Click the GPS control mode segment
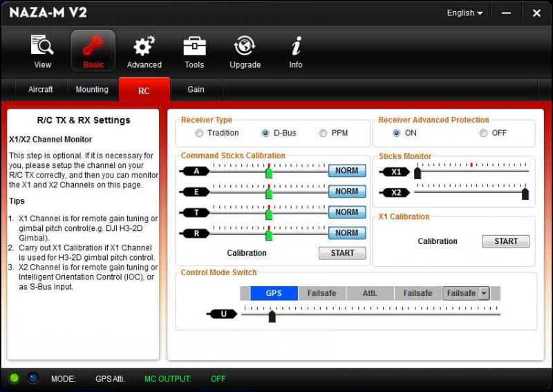Image resolution: width=553 pixels, height=392 pixels. (x=274, y=293)
